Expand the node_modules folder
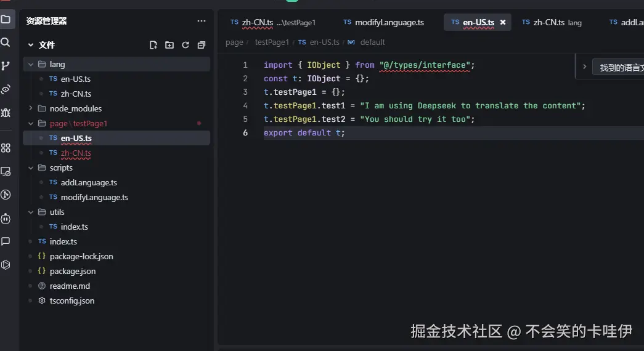 click(31, 108)
